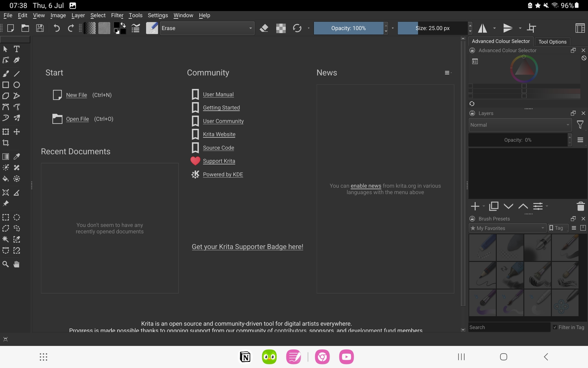588x368 pixels.
Task: Click the brush Opacity 100% slider
Action: click(349, 28)
